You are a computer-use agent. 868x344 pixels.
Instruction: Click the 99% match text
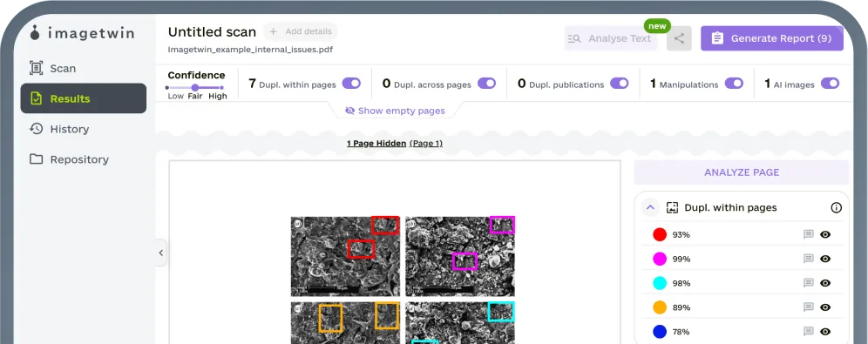point(681,259)
